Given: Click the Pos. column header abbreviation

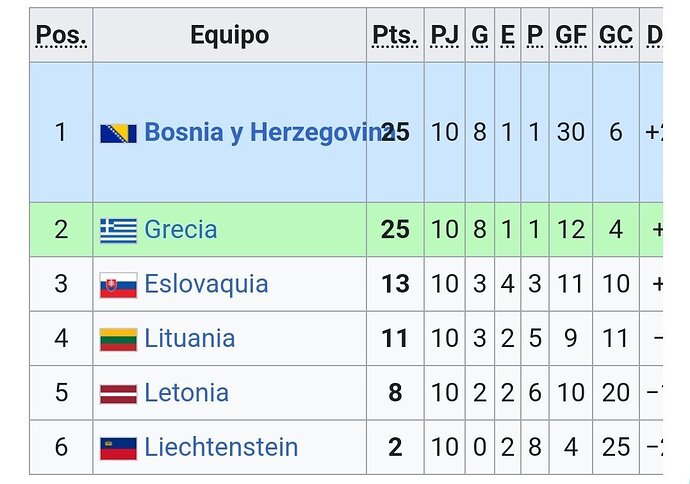Looking at the screenshot, I should pos(61,35).
